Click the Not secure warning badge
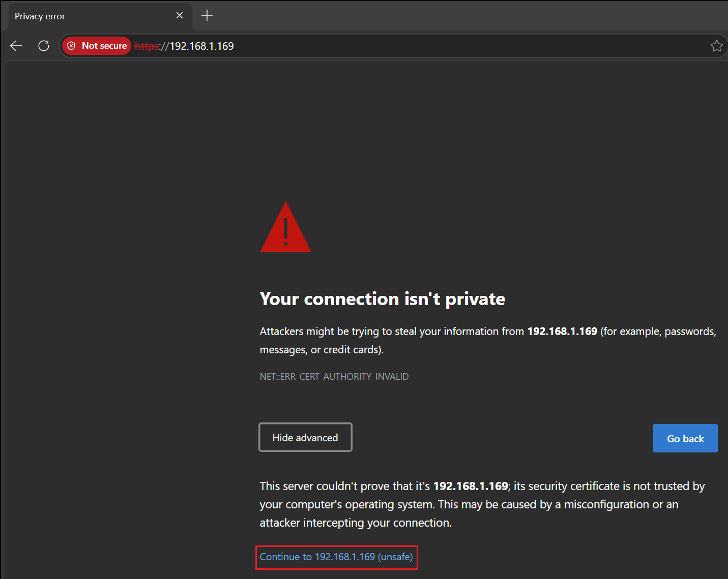728x579 pixels. 97,46
